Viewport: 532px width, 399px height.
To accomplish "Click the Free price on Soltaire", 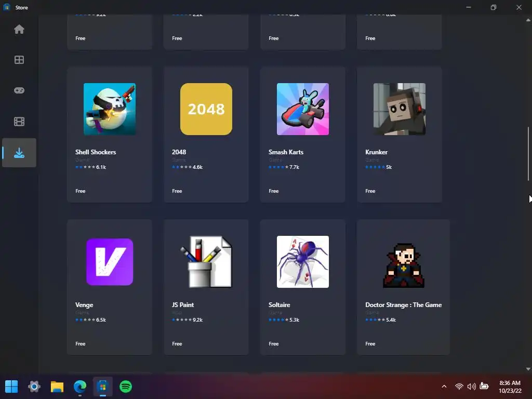I will pyautogui.click(x=274, y=344).
